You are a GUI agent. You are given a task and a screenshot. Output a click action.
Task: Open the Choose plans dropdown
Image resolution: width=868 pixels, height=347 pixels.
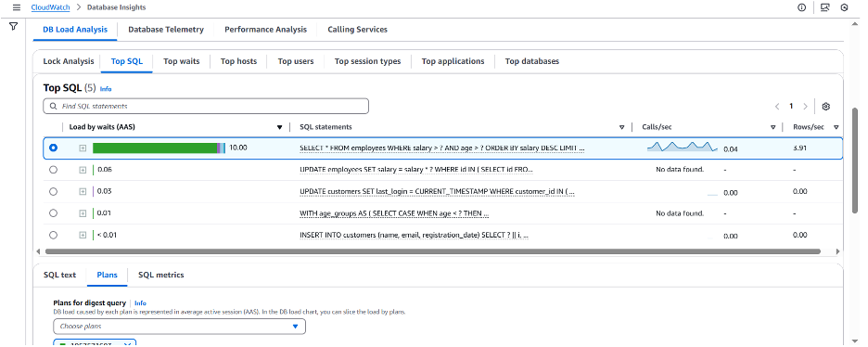179,327
